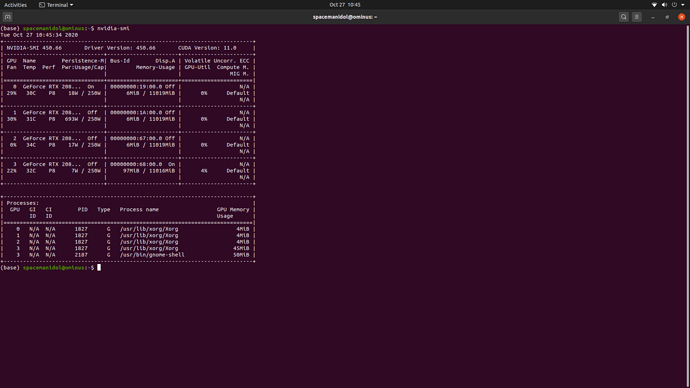
Task: Open the Terminal app menu in top bar
Action: point(56,5)
